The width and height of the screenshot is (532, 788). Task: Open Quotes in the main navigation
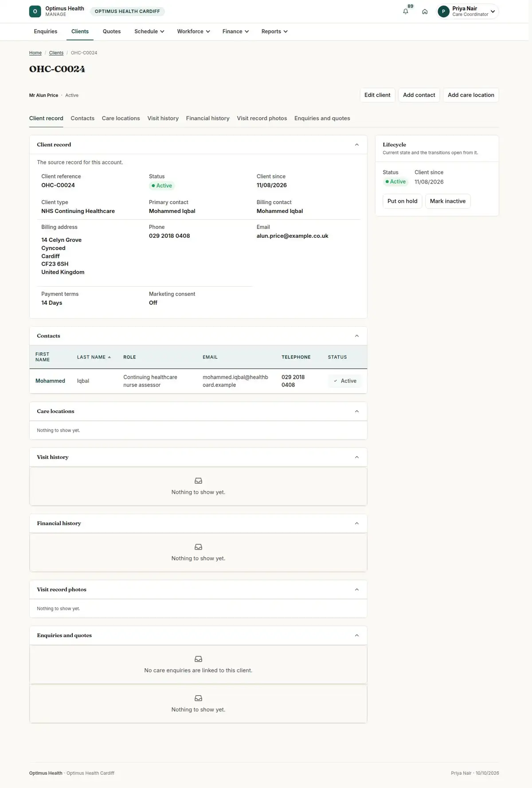click(x=112, y=32)
